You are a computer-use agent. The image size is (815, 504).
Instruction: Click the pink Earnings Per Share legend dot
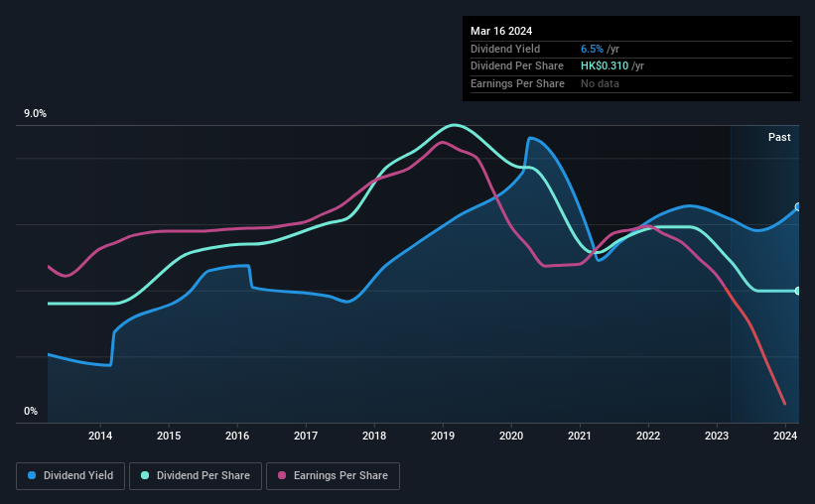click(282, 475)
